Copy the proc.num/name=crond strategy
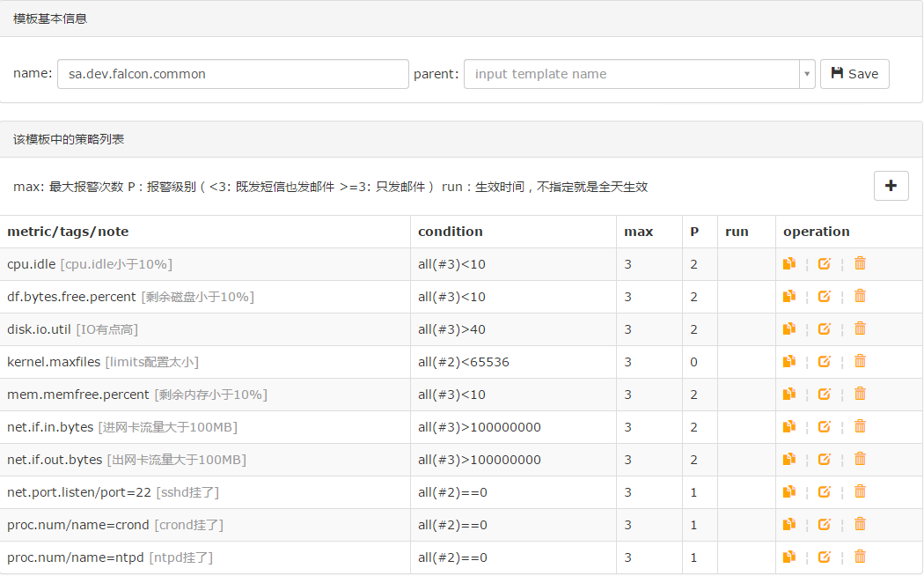 point(789,524)
